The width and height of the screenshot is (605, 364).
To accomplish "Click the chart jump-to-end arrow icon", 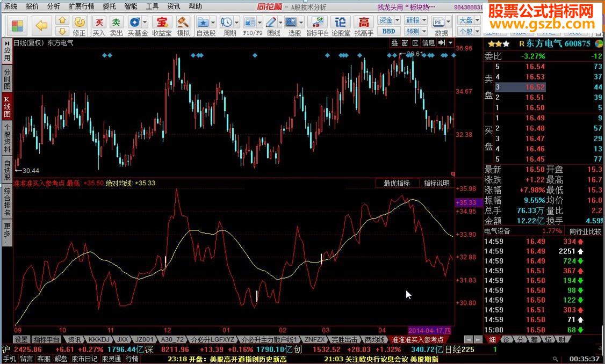I will (x=442, y=43).
